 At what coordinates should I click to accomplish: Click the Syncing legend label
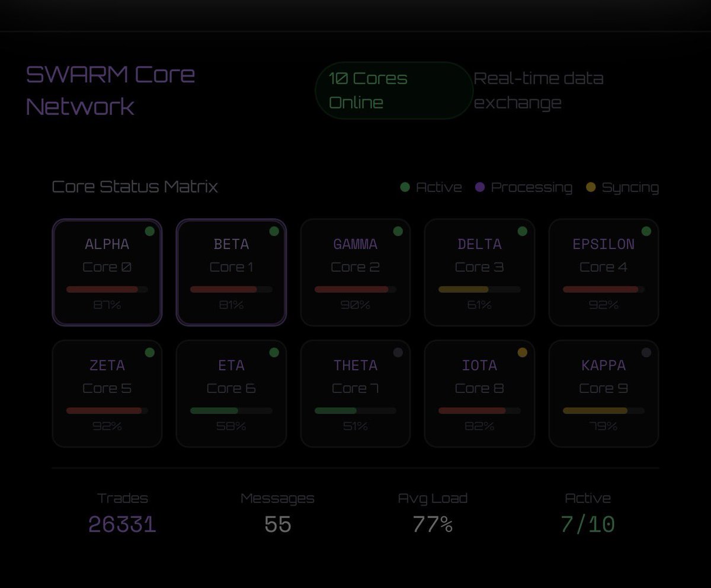pyautogui.click(x=630, y=187)
